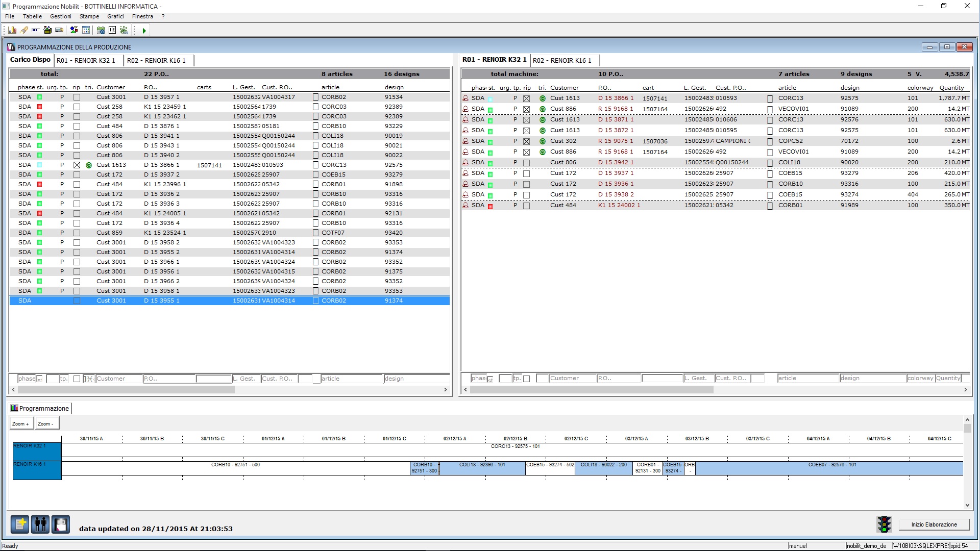Uncheck rip checkbox in the R 15 9075 1 row
Viewport: 980px width, 551px height.
click(x=526, y=141)
